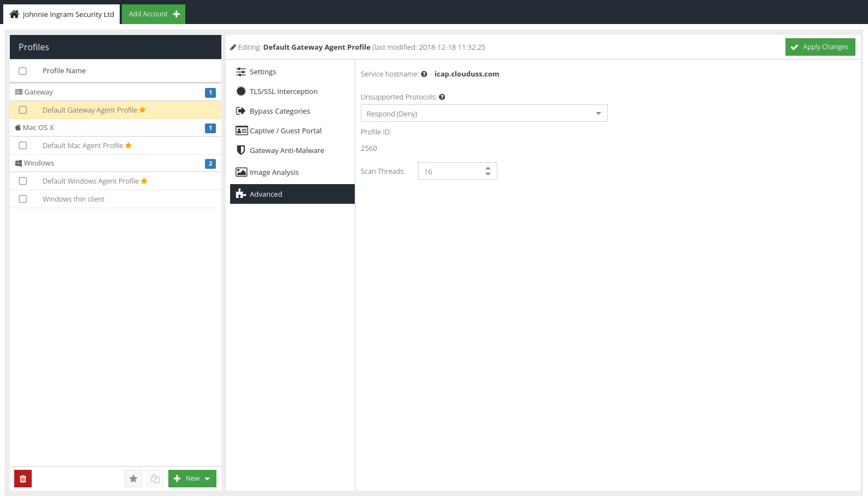The image size is (868, 501).
Task: Collapse the Windows profile group
Action: click(115, 163)
